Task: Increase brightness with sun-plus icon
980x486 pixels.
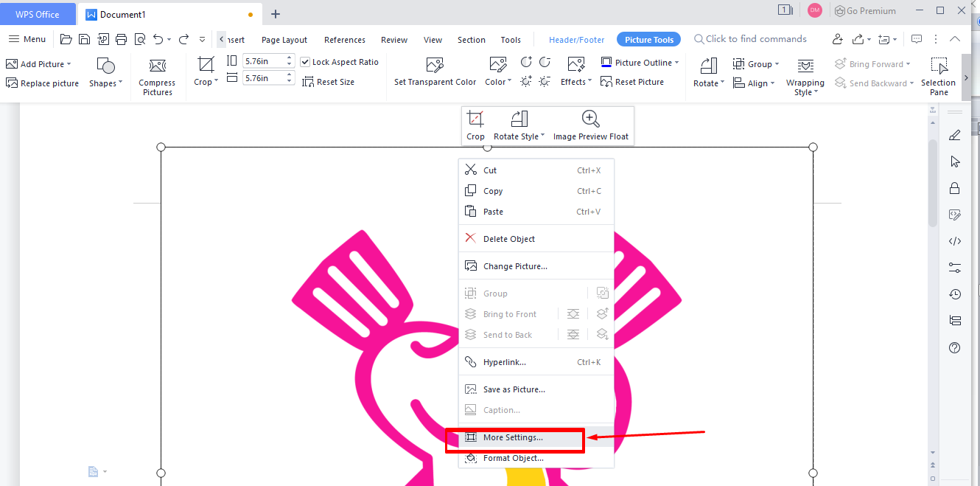Action: point(526,81)
